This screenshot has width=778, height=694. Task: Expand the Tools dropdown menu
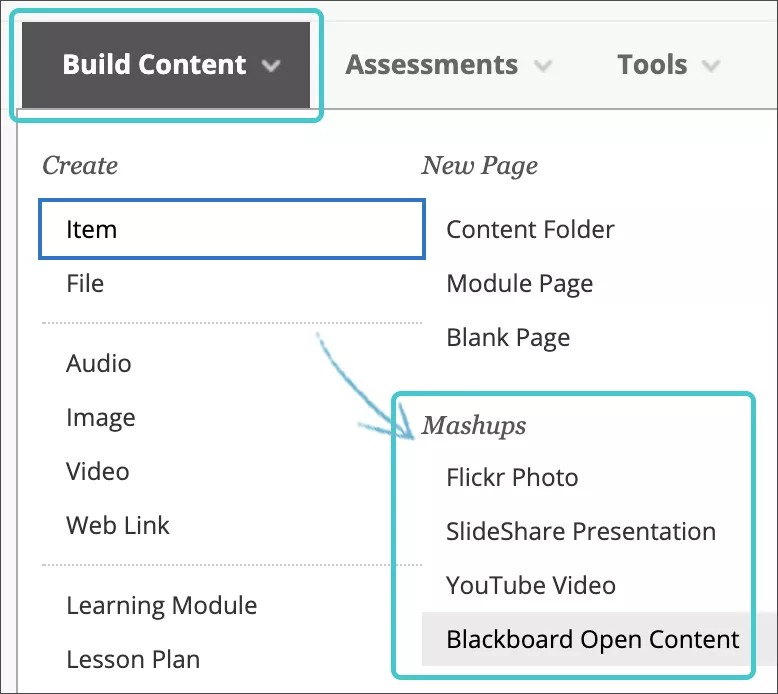tap(652, 65)
